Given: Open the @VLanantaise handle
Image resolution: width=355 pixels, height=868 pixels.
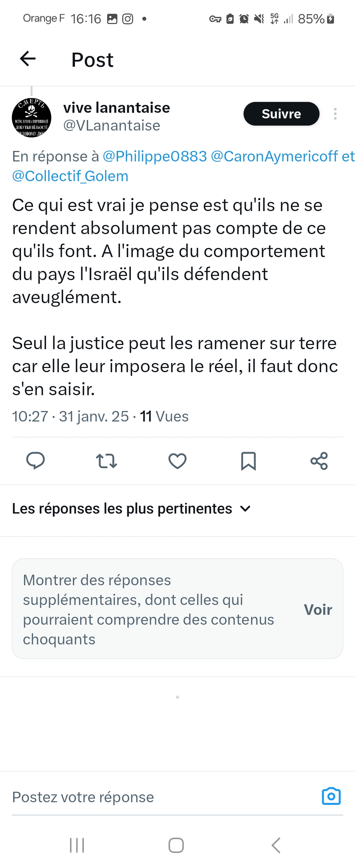Looking at the screenshot, I should (x=111, y=126).
